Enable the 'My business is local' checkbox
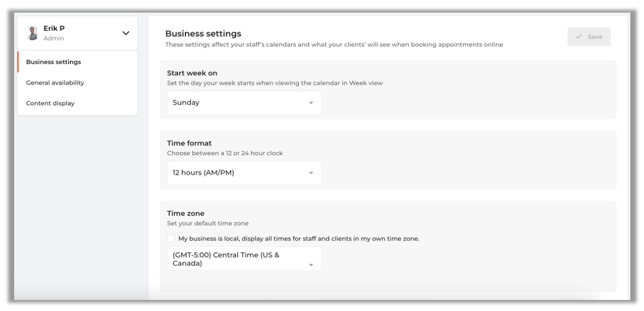 (x=171, y=239)
